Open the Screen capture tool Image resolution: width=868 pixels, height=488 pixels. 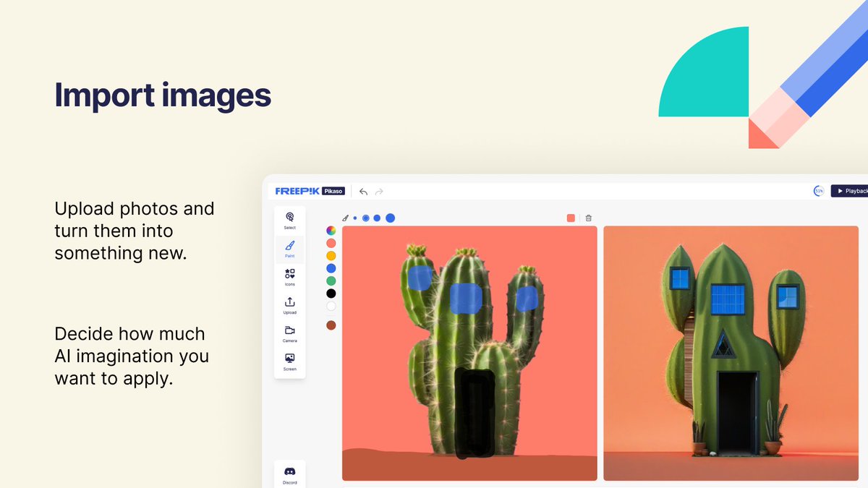[290, 361]
